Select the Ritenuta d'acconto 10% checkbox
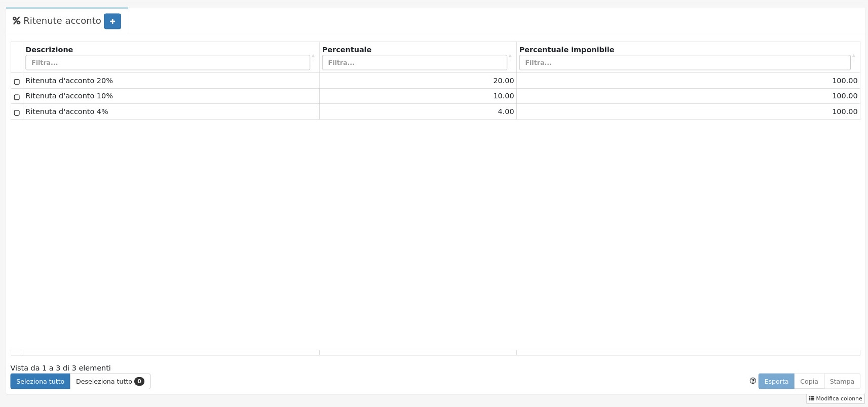This screenshot has height=407, width=868. point(17,97)
